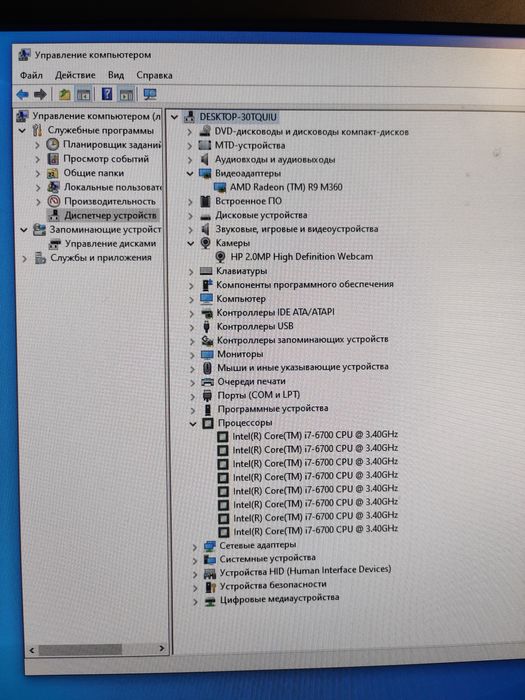Expand the Дисковые устройства branch
Viewport: 525px width, 700px height.
point(191,216)
